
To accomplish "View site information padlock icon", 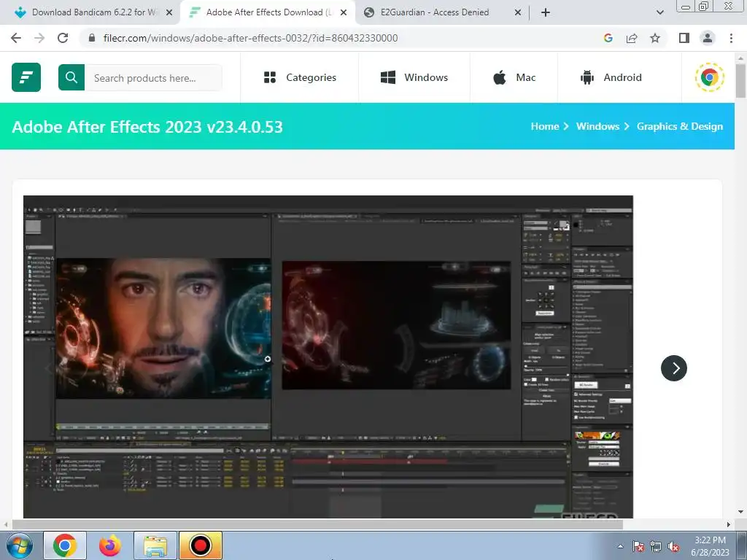I will (x=93, y=38).
